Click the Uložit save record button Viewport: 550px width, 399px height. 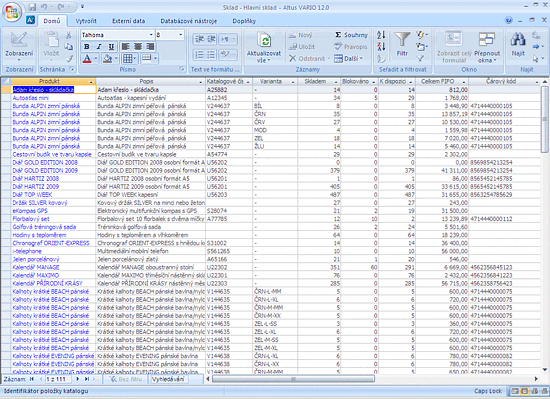point(302,47)
